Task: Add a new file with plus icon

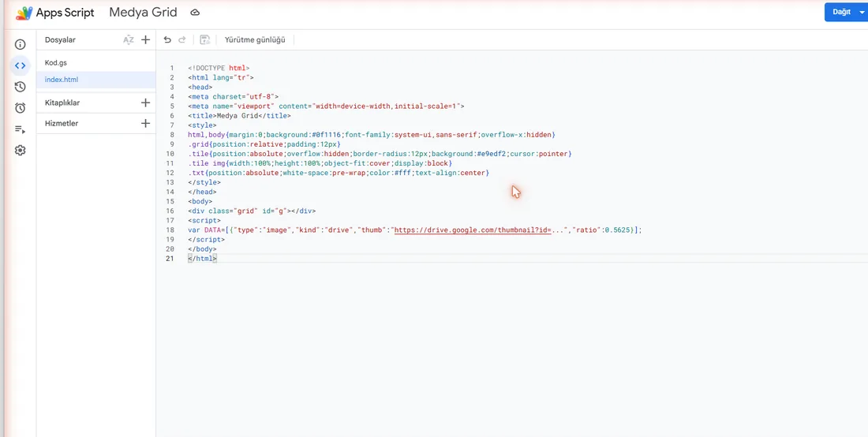Action: (x=146, y=39)
